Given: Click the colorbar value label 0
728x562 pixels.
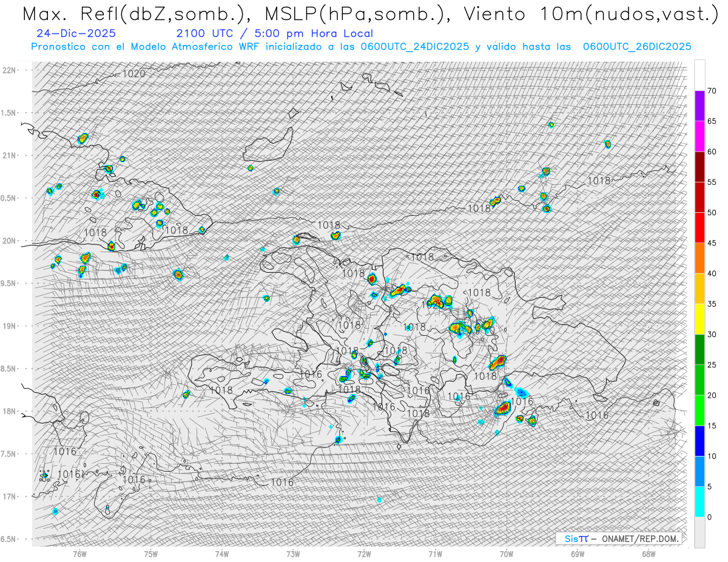Looking at the screenshot, I should pyautogui.click(x=709, y=517).
